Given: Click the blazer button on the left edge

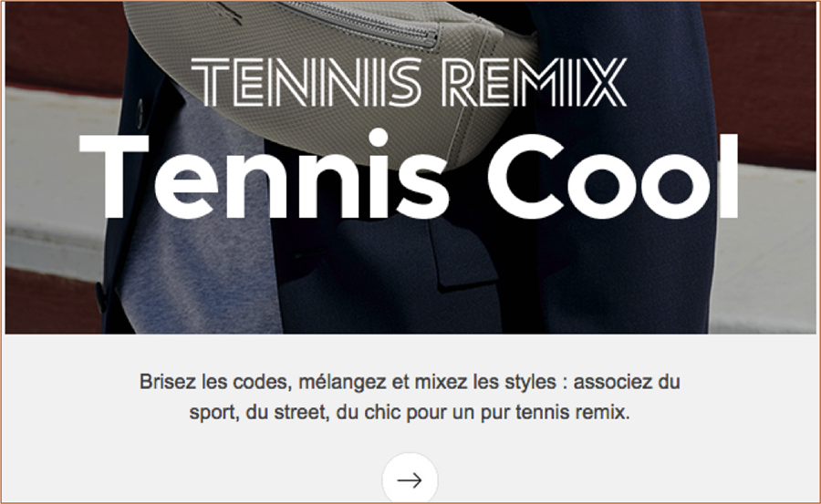Looking at the screenshot, I should pyautogui.click(x=101, y=297).
